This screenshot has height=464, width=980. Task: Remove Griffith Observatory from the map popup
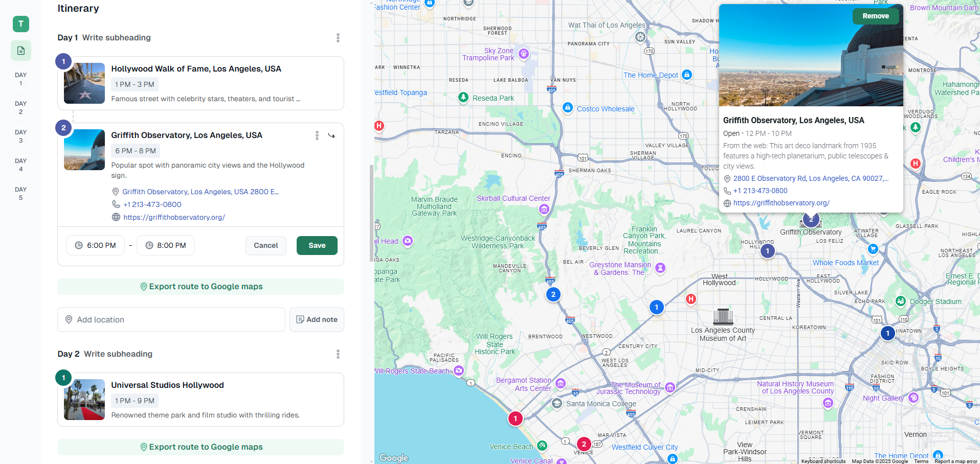[x=875, y=16]
